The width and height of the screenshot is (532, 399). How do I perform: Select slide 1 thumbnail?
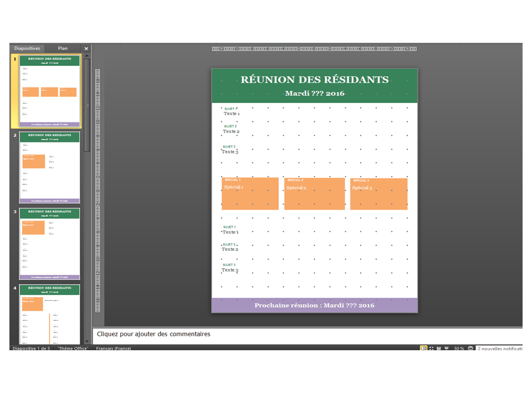(x=49, y=91)
